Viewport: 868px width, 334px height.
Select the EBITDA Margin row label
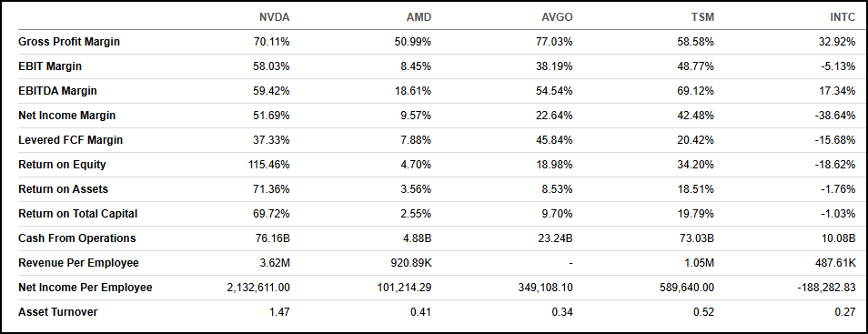pos(57,91)
